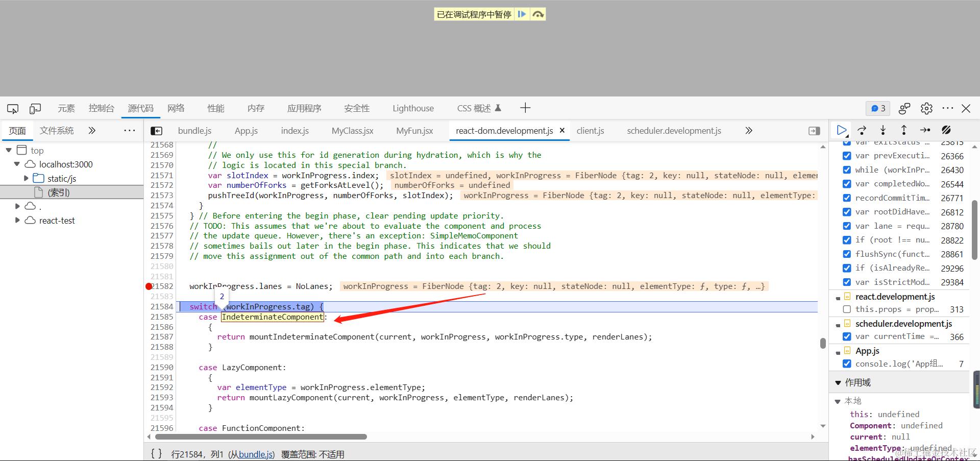
Task: Step over next function call
Action: (x=862, y=130)
